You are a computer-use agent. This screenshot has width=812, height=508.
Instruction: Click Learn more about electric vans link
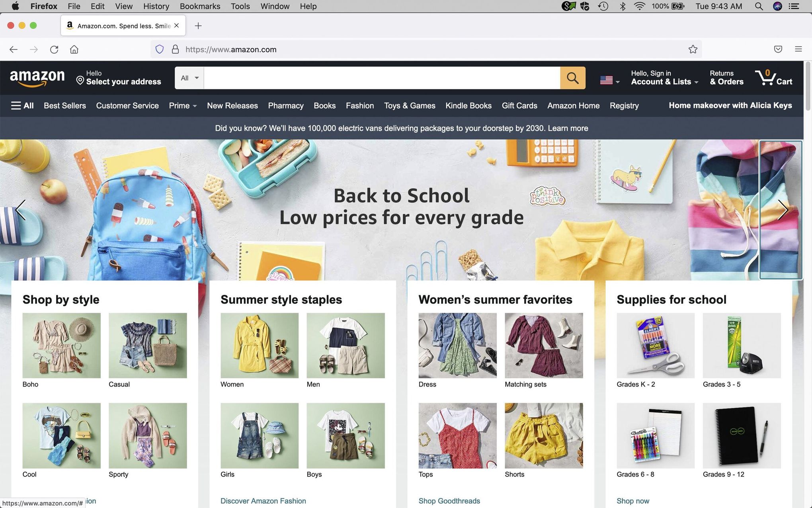pos(567,127)
